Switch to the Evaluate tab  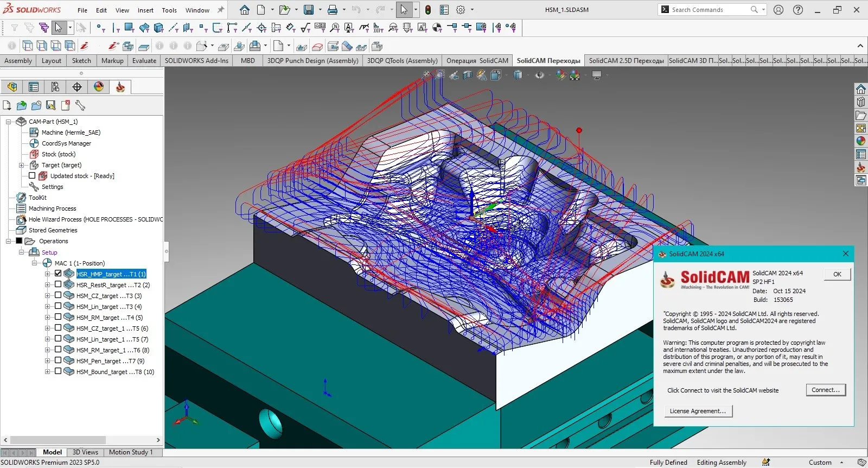tap(144, 61)
